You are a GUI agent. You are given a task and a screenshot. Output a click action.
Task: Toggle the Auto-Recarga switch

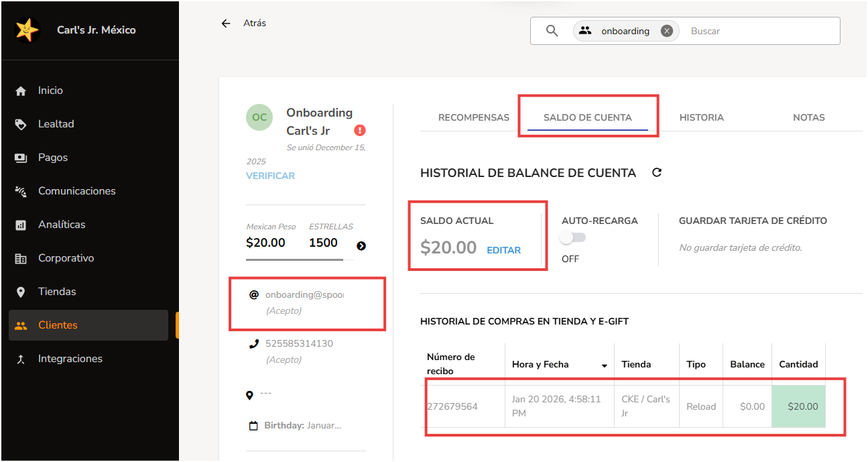tap(573, 237)
